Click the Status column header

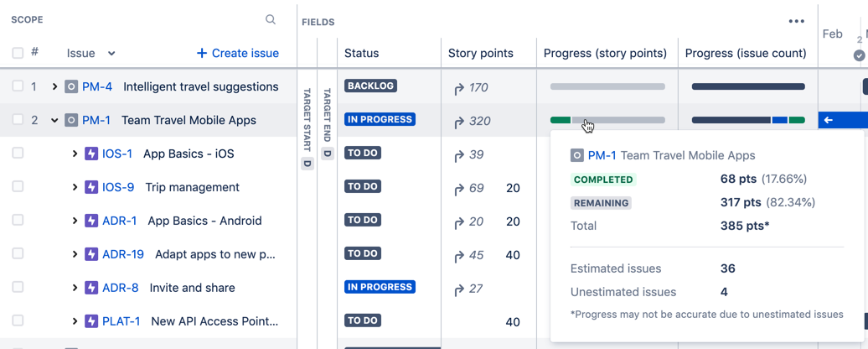(361, 53)
